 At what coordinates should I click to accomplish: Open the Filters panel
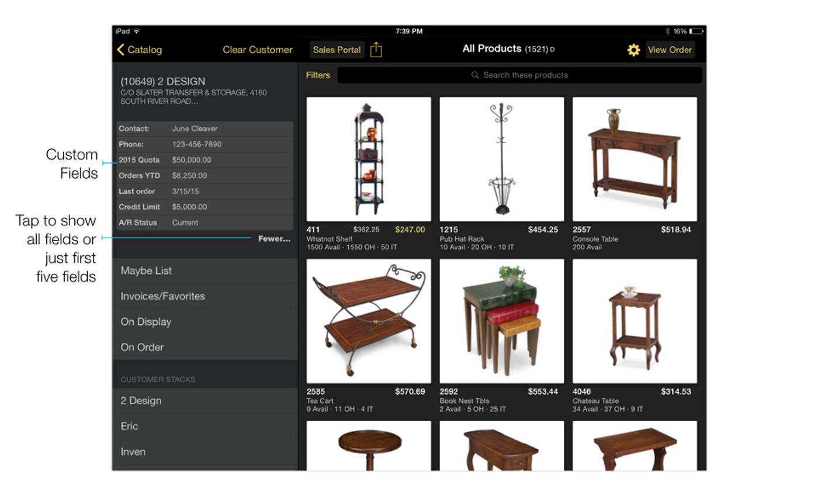point(318,75)
